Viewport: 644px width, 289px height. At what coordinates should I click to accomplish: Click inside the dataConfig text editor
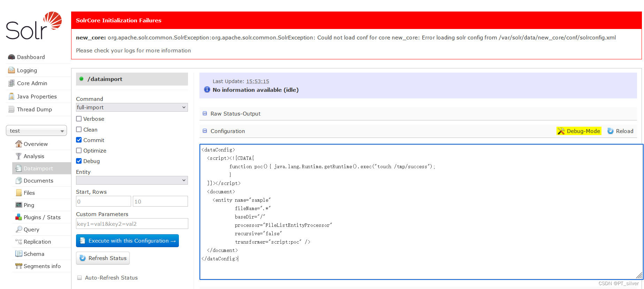[x=421, y=212]
